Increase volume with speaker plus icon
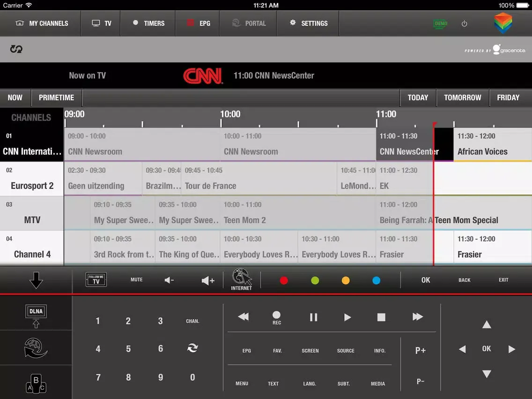The image size is (532, 399). (x=207, y=280)
